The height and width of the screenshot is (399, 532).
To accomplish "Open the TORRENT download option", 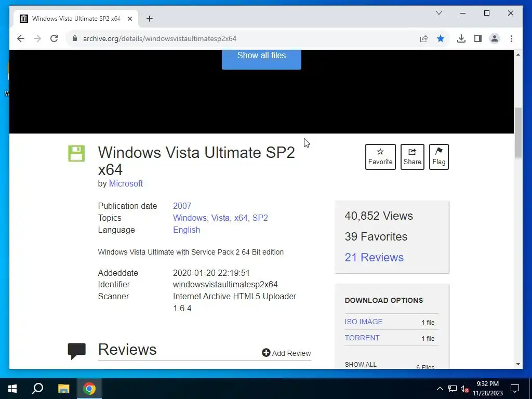I will tap(362, 338).
